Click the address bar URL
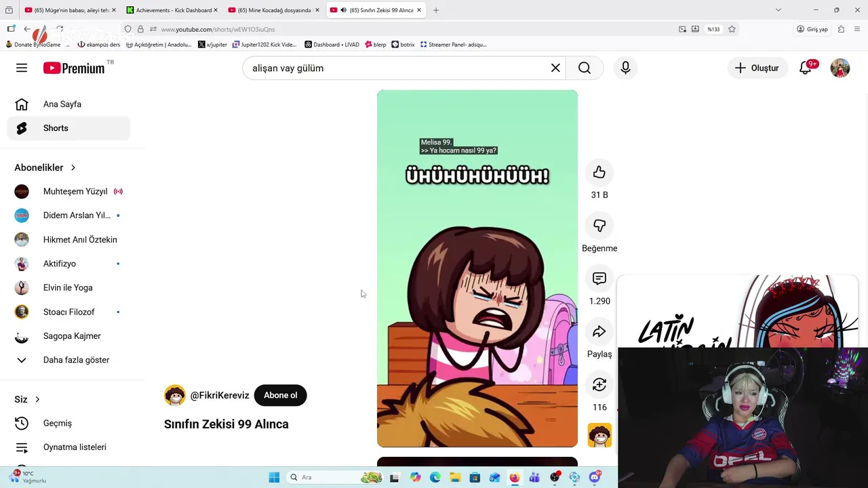This screenshot has height=488, width=868. tap(218, 29)
